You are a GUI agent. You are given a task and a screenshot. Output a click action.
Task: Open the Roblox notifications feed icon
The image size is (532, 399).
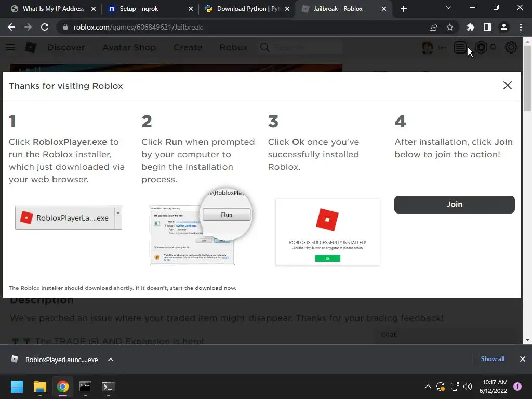click(460, 47)
